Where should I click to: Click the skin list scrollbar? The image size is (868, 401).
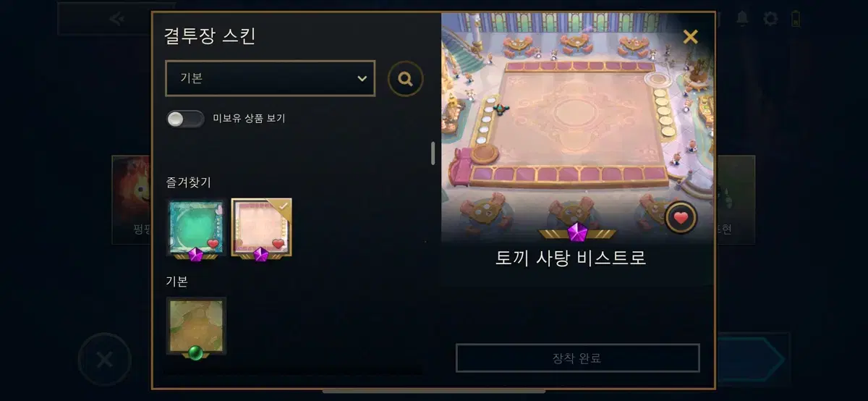pos(433,153)
